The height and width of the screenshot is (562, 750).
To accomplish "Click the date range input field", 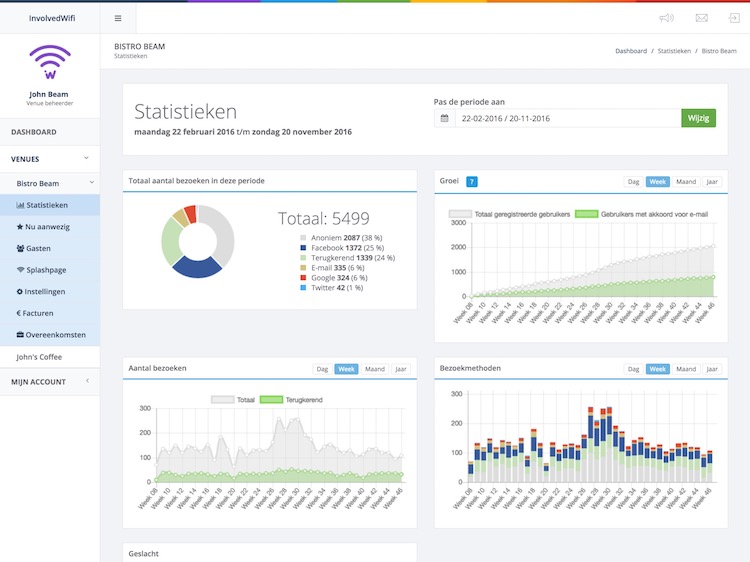I will 567,118.
